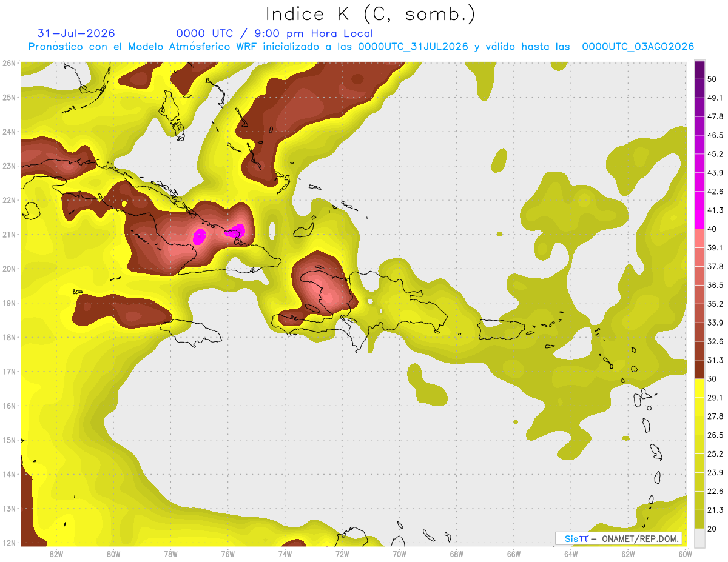Click the bright yellow colorbar segment between 29.1 and 30
This screenshot has height=562, width=728.
point(699,388)
